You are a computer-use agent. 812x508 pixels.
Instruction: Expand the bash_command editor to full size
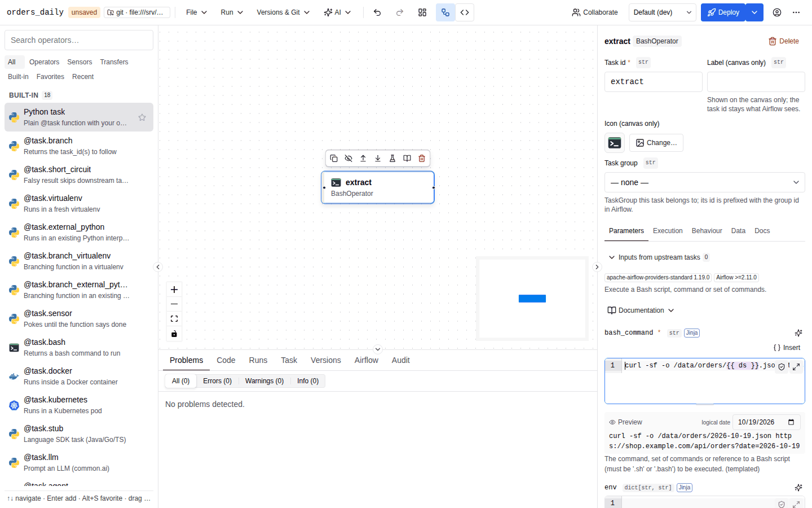click(x=796, y=367)
